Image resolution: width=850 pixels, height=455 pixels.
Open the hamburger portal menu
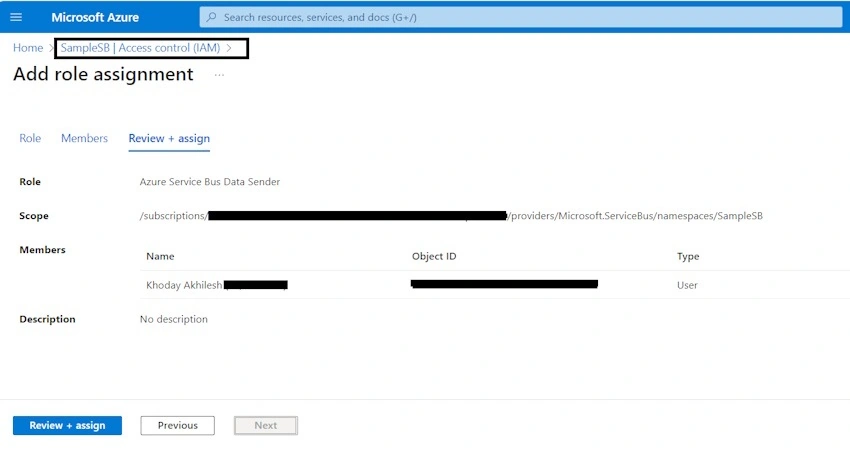tap(16, 17)
